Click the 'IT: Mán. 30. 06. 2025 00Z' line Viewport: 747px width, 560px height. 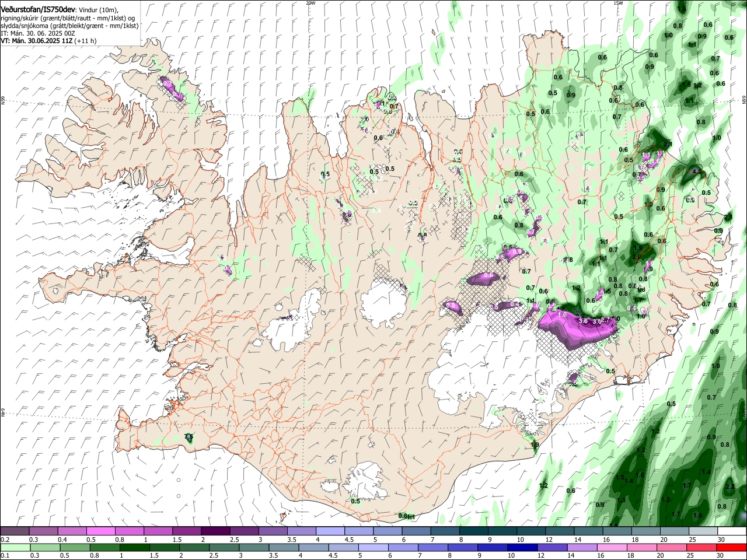(38, 33)
